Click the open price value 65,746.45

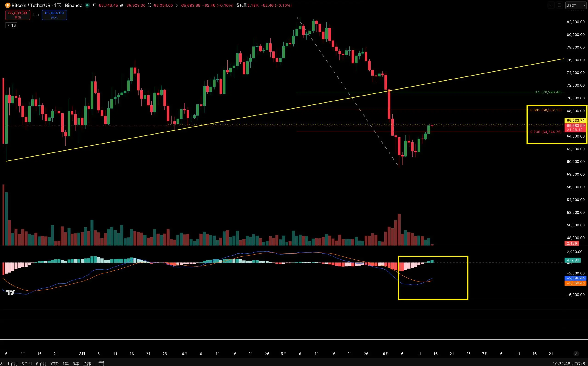click(108, 5)
